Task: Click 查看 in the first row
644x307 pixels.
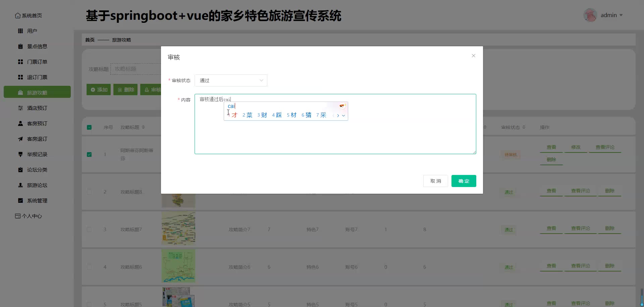Action: pos(551,147)
